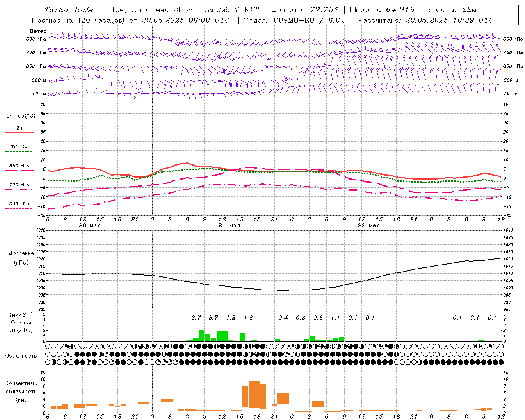Select the Конвективн. convective cloud label
Viewport: 525px width, 420px height.
coord(21,383)
